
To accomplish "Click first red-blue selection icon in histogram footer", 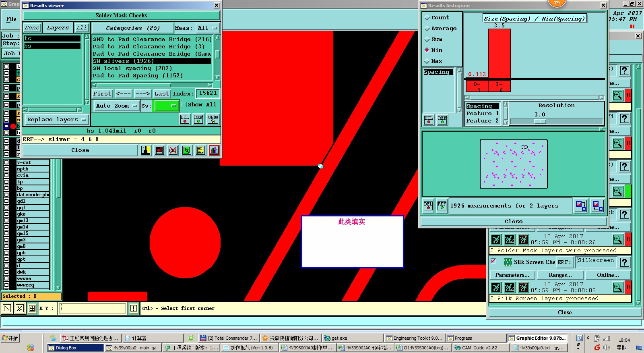I will coord(581,206).
